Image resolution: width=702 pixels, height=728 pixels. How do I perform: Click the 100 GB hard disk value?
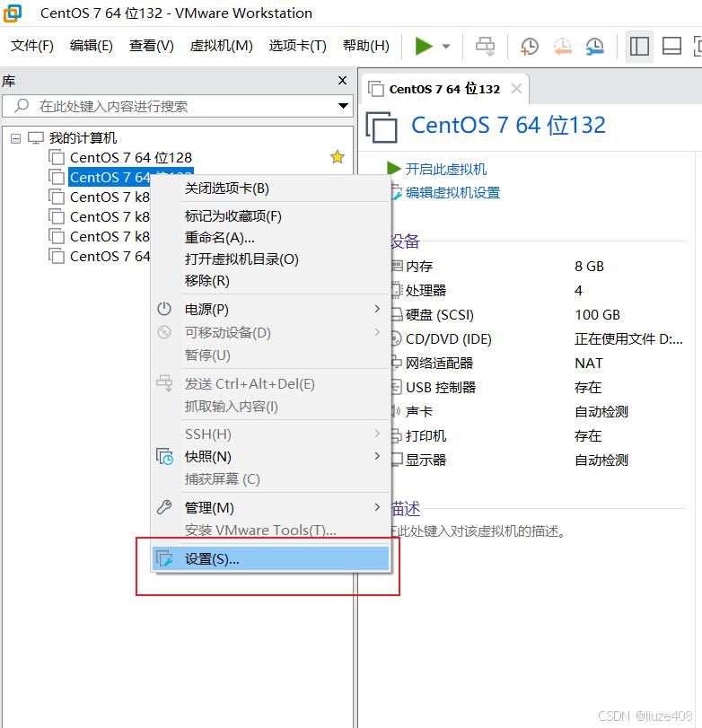[x=598, y=315]
